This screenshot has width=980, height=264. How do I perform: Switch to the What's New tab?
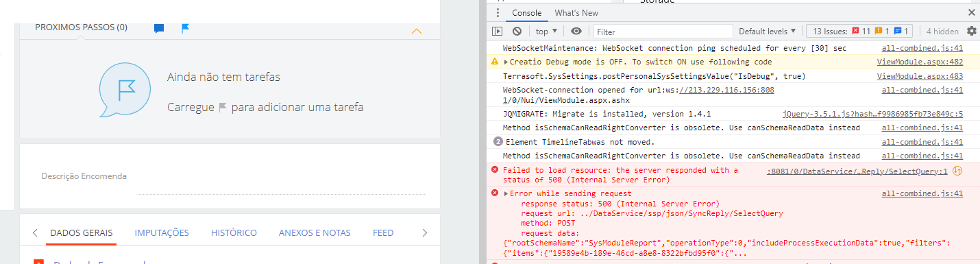click(576, 13)
